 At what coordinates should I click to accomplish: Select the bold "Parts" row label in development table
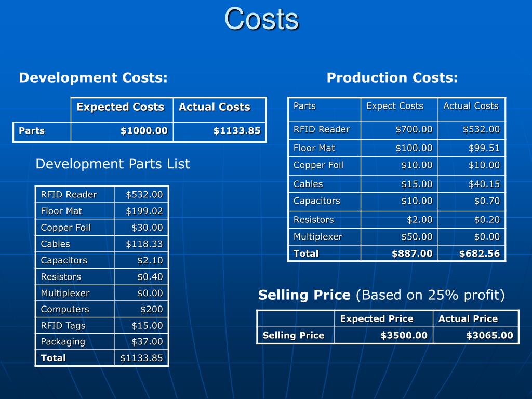click(32, 130)
